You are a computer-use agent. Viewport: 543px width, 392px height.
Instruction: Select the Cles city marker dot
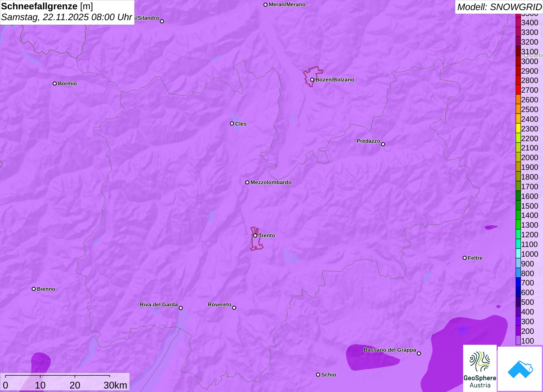pos(232,124)
